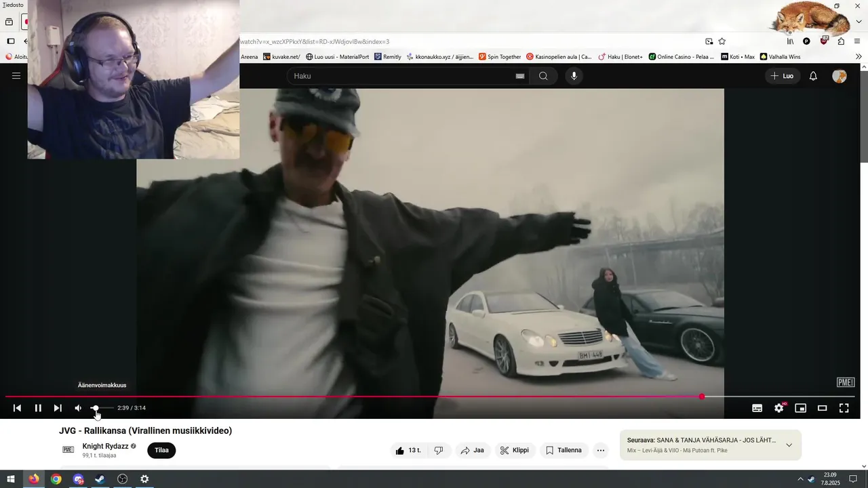Image resolution: width=868 pixels, height=488 pixels.
Task: Open the Haku | Elonet+ bookmark
Action: click(620, 57)
